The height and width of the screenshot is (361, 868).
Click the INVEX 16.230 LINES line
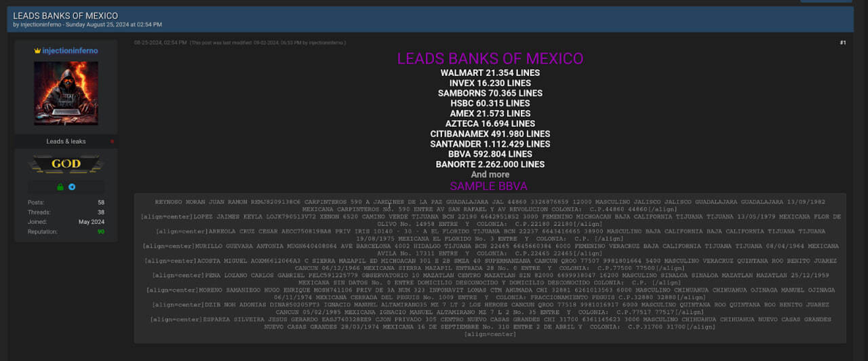pos(490,83)
